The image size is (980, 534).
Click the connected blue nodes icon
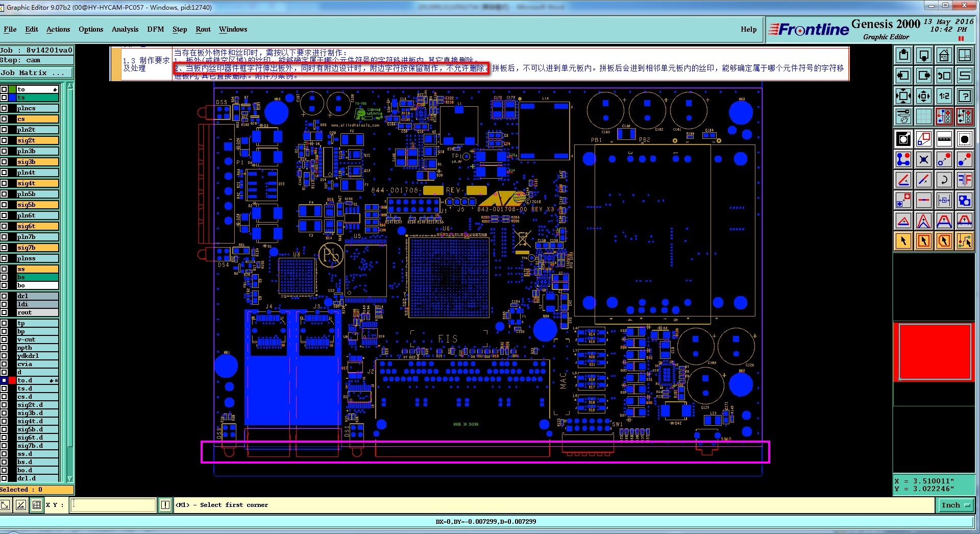903,159
